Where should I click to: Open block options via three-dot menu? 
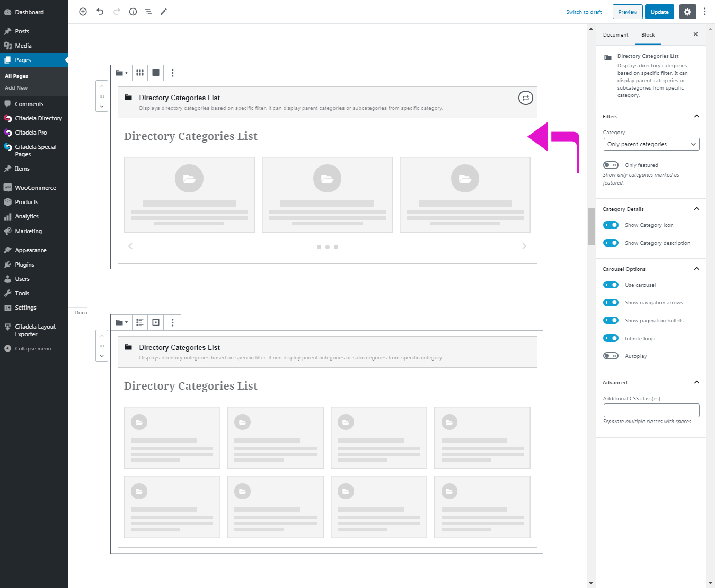(172, 73)
